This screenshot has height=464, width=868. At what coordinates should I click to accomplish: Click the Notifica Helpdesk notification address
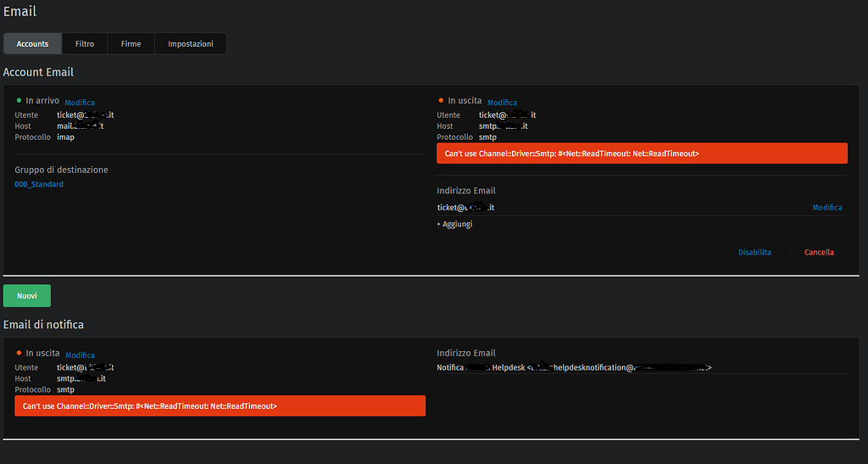[x=574, y=367]
